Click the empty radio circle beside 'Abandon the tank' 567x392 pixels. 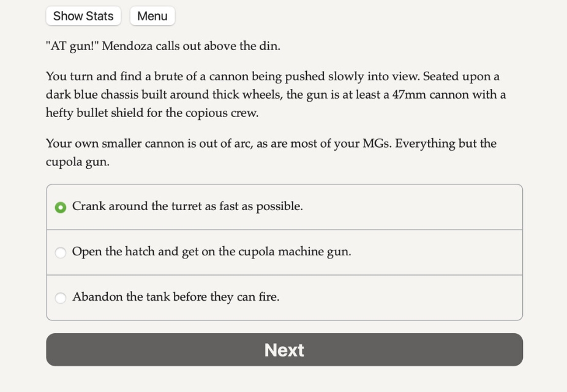click(x=61, y=298)
